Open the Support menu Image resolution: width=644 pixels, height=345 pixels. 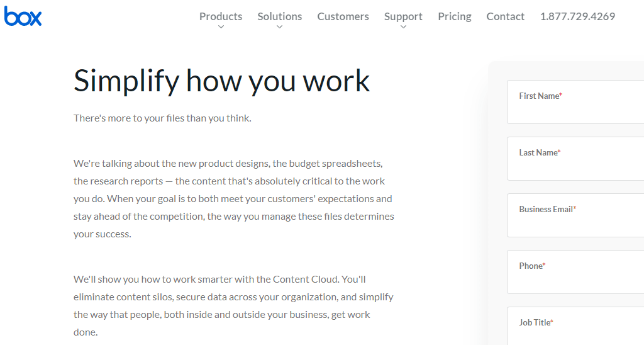tap(403, 16)
